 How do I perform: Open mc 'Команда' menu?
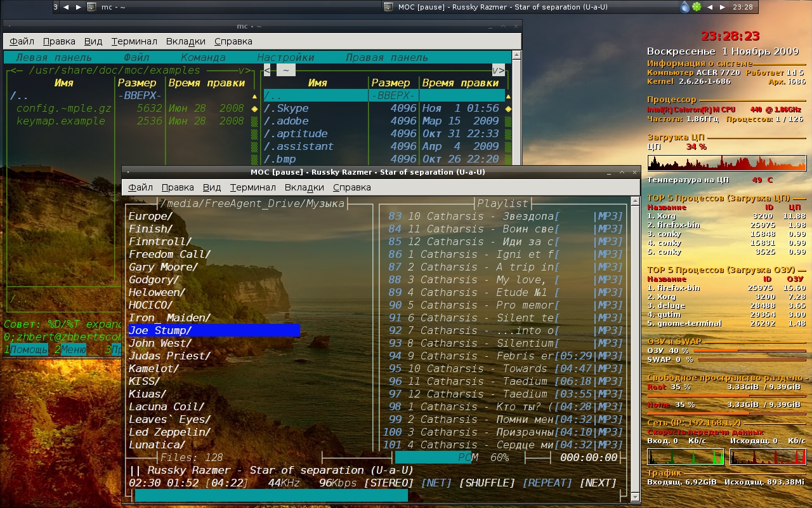pos(203,57)
